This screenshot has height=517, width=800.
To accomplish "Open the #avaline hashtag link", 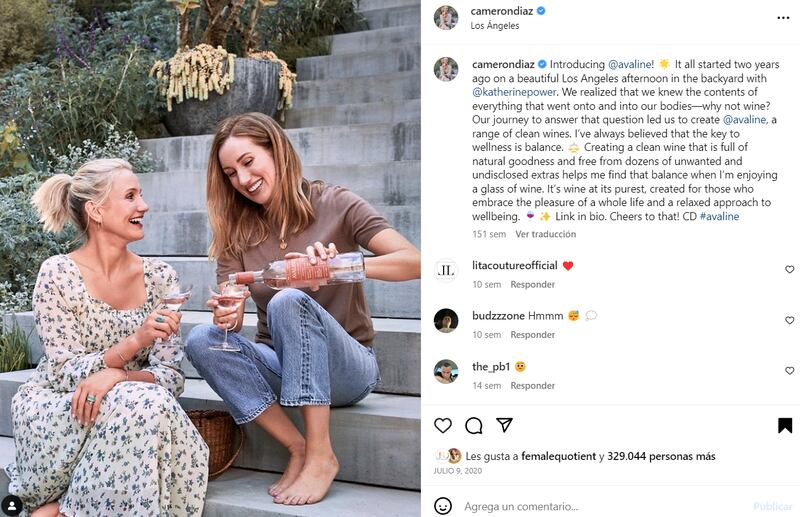I will coord(719,216).
